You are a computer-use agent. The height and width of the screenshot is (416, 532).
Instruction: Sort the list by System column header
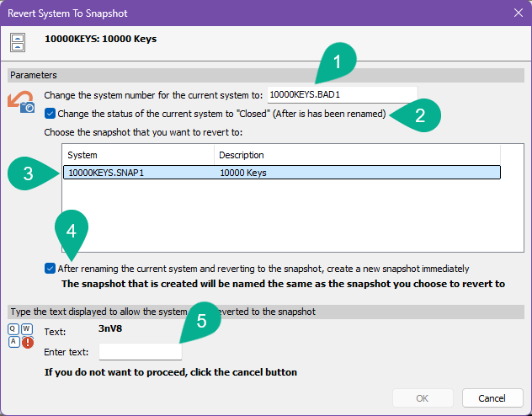[138, 155]
